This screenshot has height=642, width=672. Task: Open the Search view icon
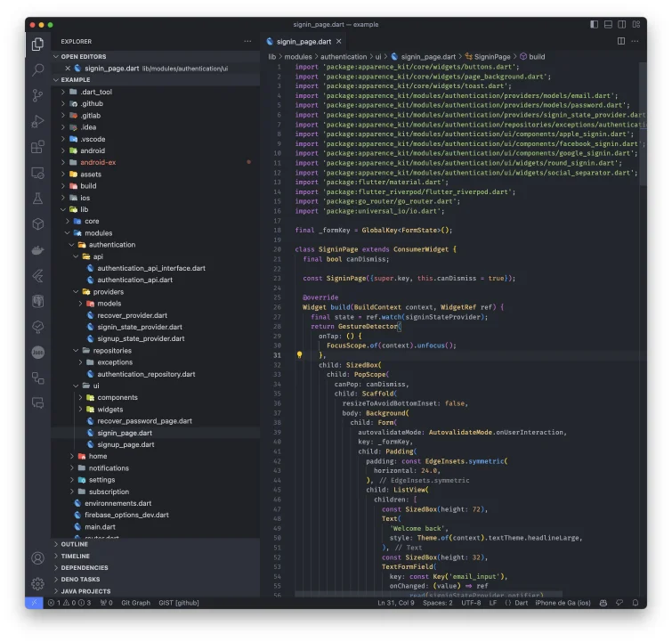point(37,69)
